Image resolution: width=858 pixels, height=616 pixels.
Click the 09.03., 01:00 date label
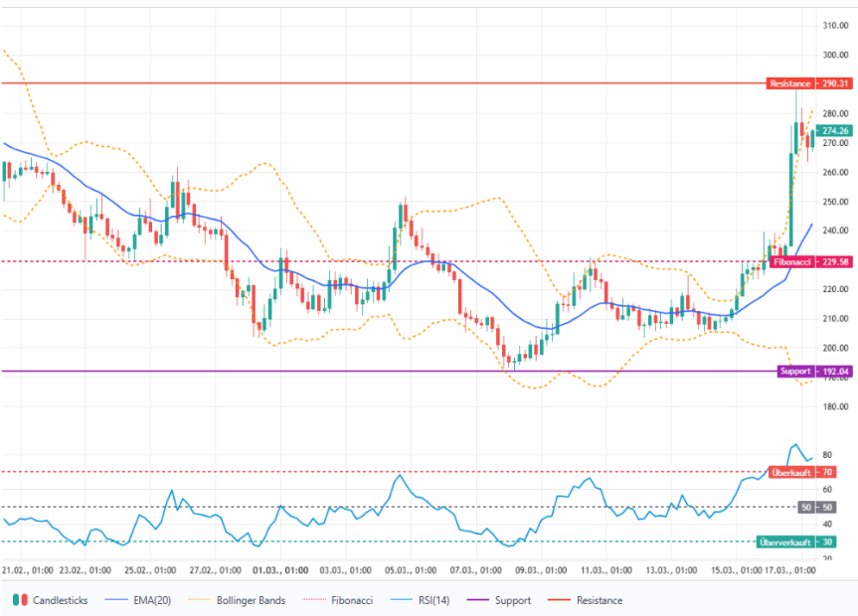541,571
